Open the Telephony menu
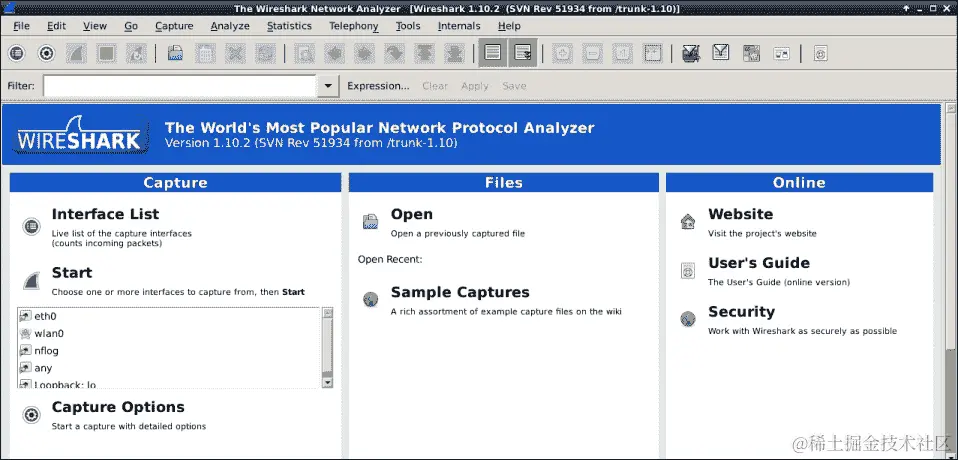Screen dimensions: 958x460 coord(354,26)
